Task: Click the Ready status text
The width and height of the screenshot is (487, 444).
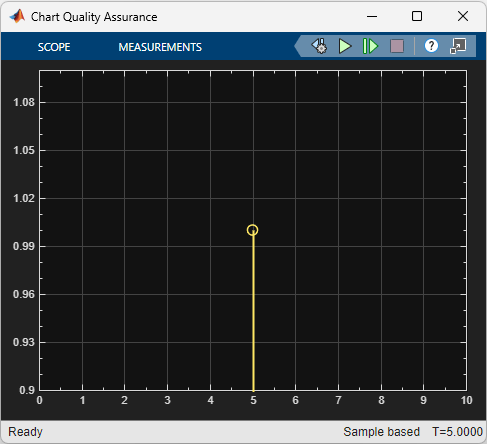Action: pos(25,432)
